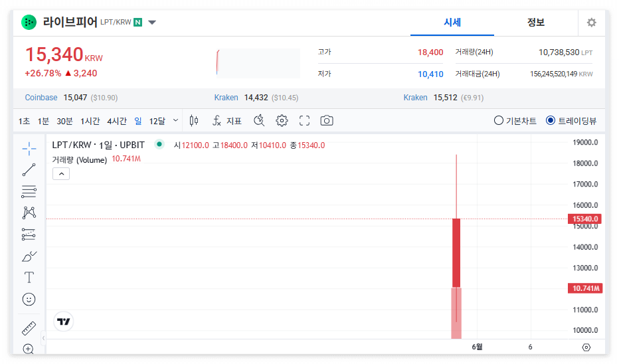Viewport: 619px width, 364px height.
Task: Switch to the 정보 tab
Action: coord(536,23)
